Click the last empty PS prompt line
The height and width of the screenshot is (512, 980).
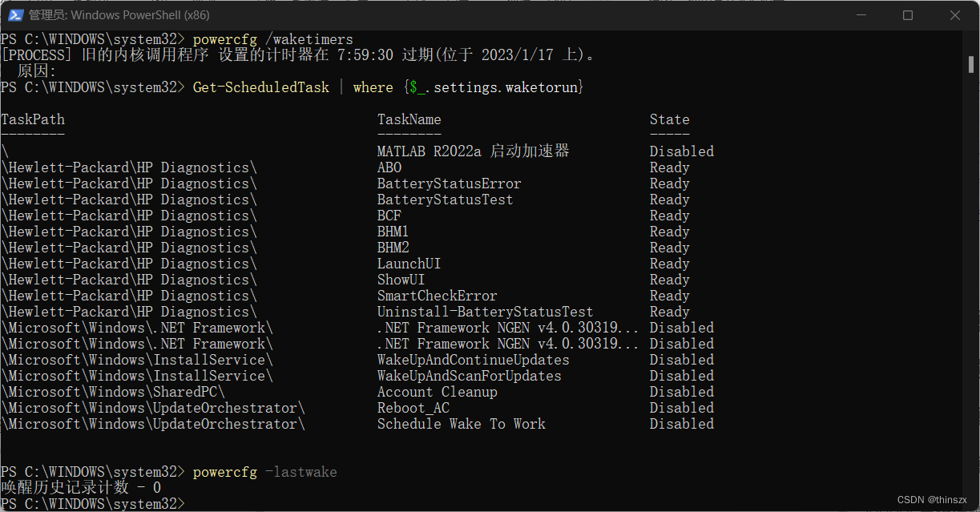tap(93, 504)
